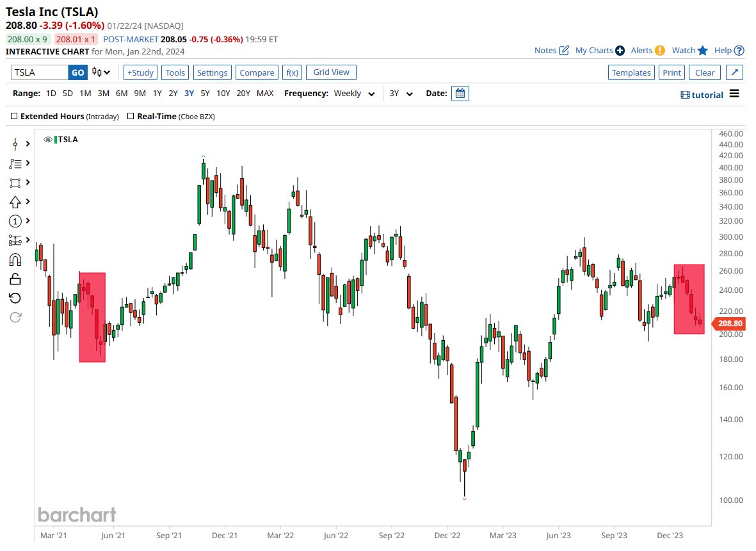The height and width of the screenshot is (551, 756).
Task: Select the 5Y range
Action: (x=205, y=94)
